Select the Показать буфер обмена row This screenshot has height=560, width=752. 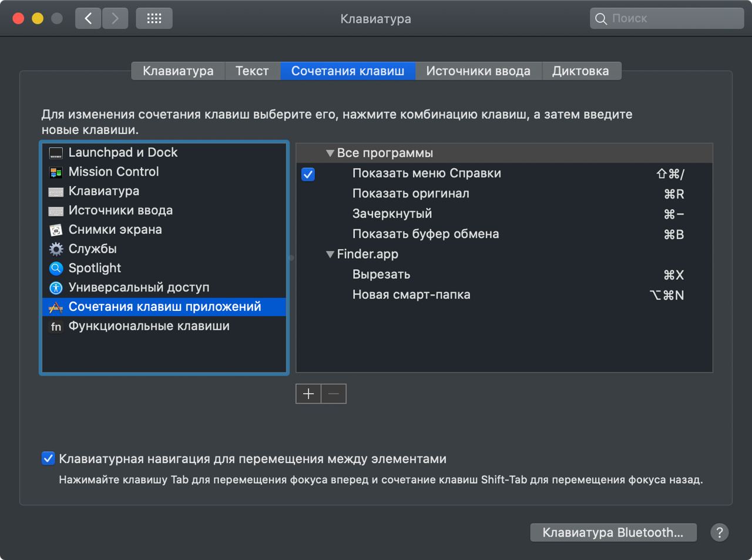pyautogui.click(x=504, y=234)
